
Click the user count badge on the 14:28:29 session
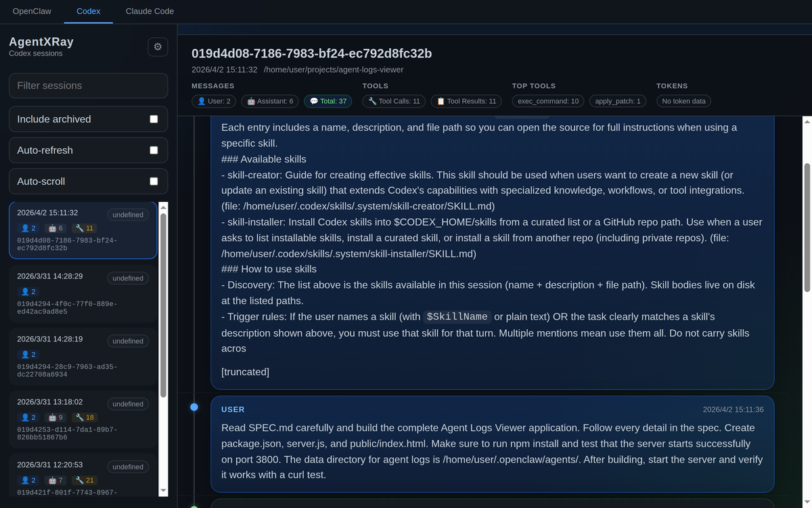pos(28,291)
